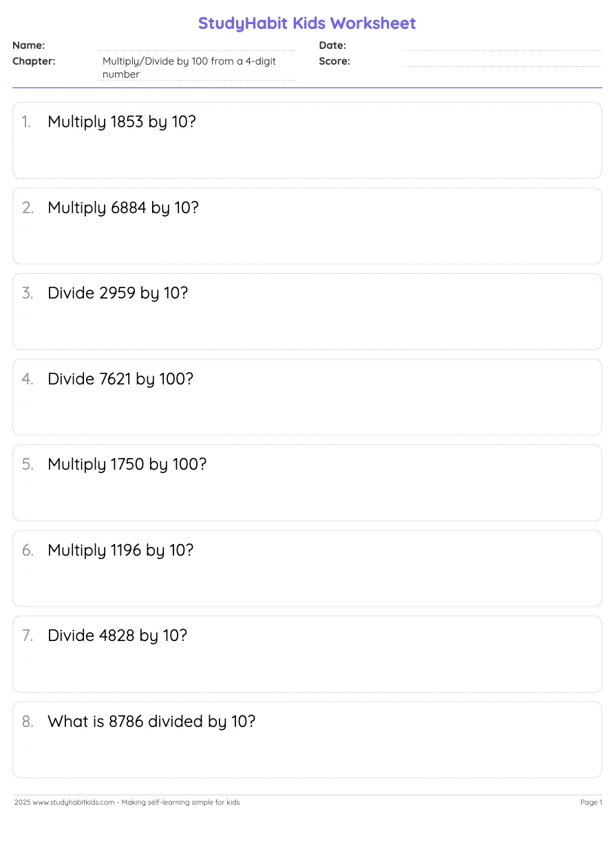The height and width of the screenshot is (868, 614).
Task: Click the Name input line
Action: (x=197, y=46)
